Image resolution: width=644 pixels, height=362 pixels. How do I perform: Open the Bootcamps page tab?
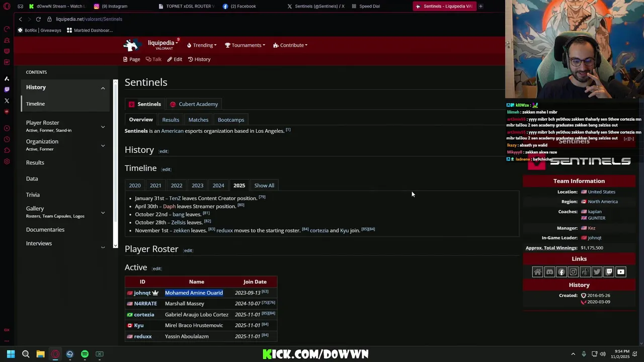coord(231,120)
